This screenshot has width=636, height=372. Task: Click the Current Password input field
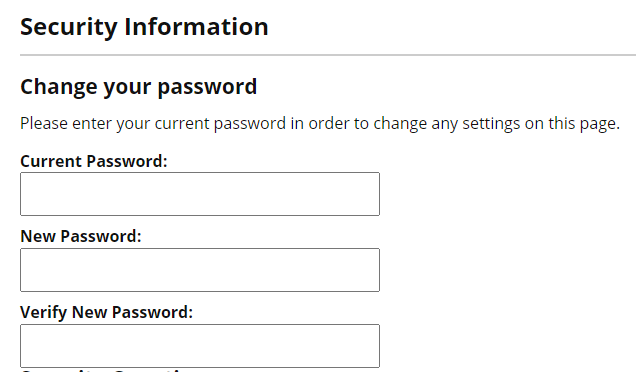(200, 194)
